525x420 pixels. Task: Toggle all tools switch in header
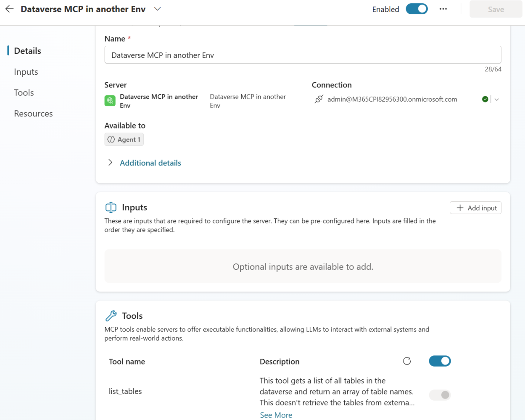point(440,361)
